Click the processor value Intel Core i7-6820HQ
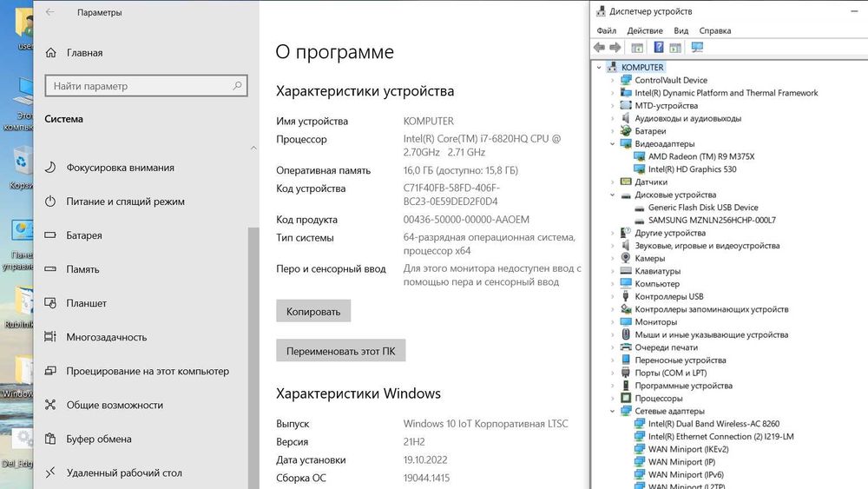 (482, 146)
